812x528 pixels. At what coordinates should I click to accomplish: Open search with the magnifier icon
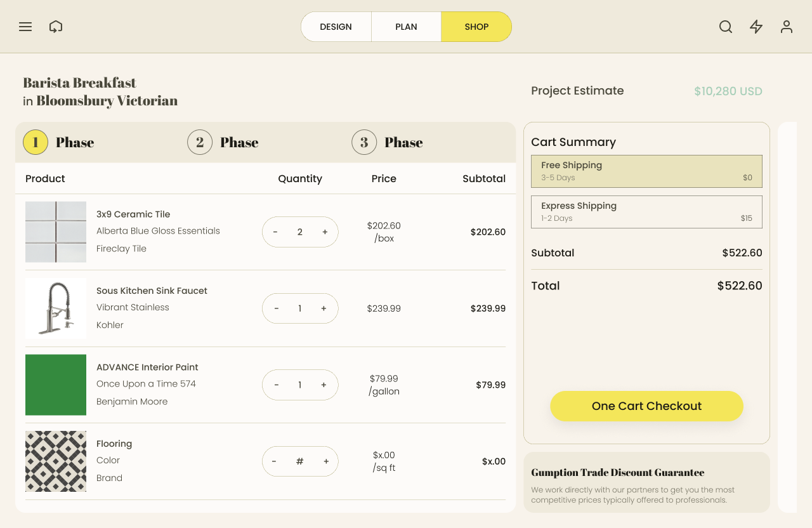coord(726,27)
